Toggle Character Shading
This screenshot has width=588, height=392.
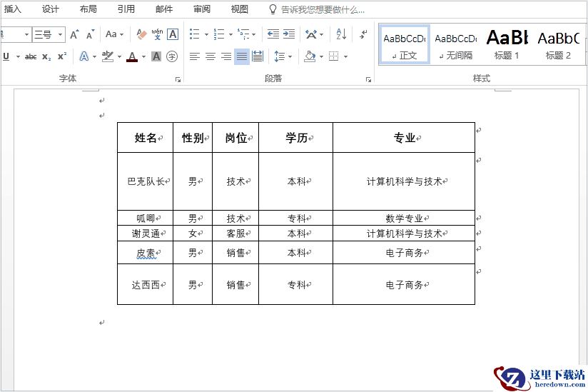coord(156,56)
